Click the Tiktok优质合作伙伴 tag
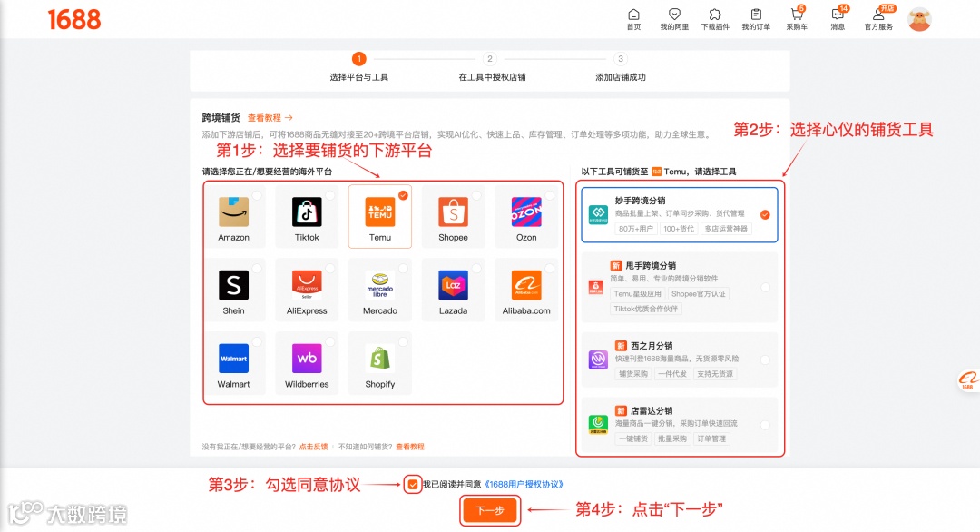 (646, 309)
